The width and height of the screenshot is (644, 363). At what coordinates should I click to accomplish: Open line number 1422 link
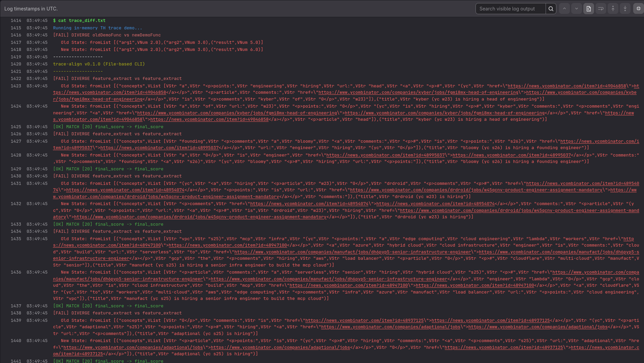pos(16,79)
